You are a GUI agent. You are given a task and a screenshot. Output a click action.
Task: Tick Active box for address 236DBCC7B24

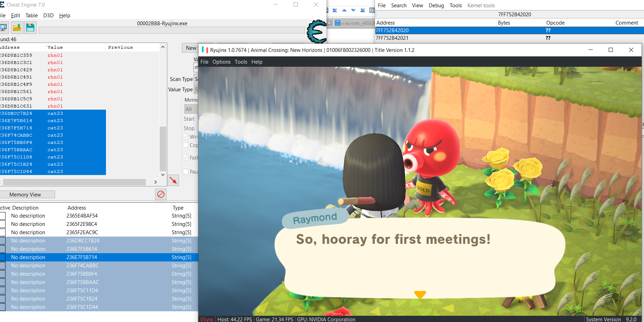point(2,241)
